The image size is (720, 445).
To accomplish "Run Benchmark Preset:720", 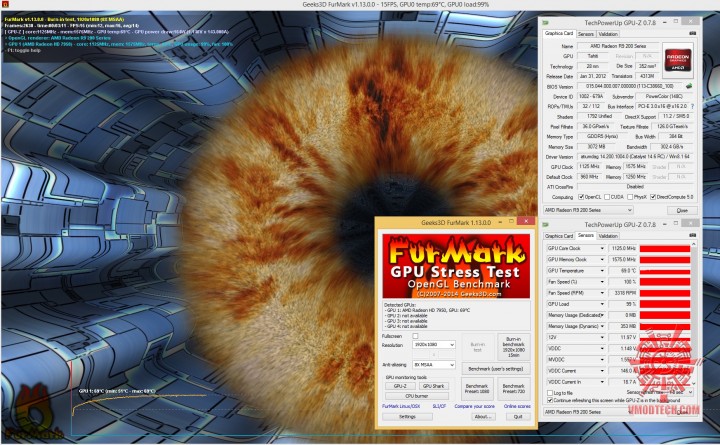I will [513, 389].
